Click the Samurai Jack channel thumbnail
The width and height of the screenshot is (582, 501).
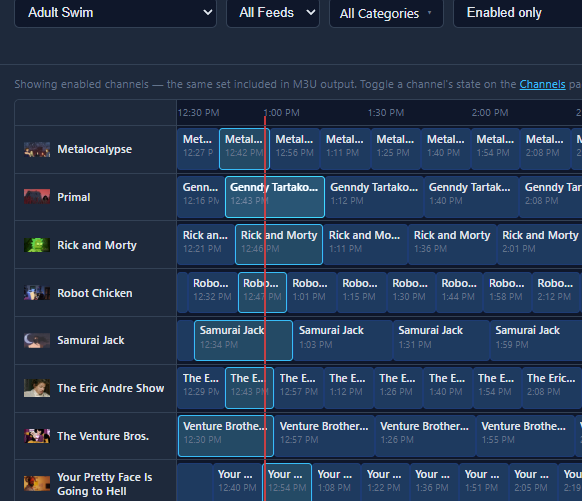[37, 340]
